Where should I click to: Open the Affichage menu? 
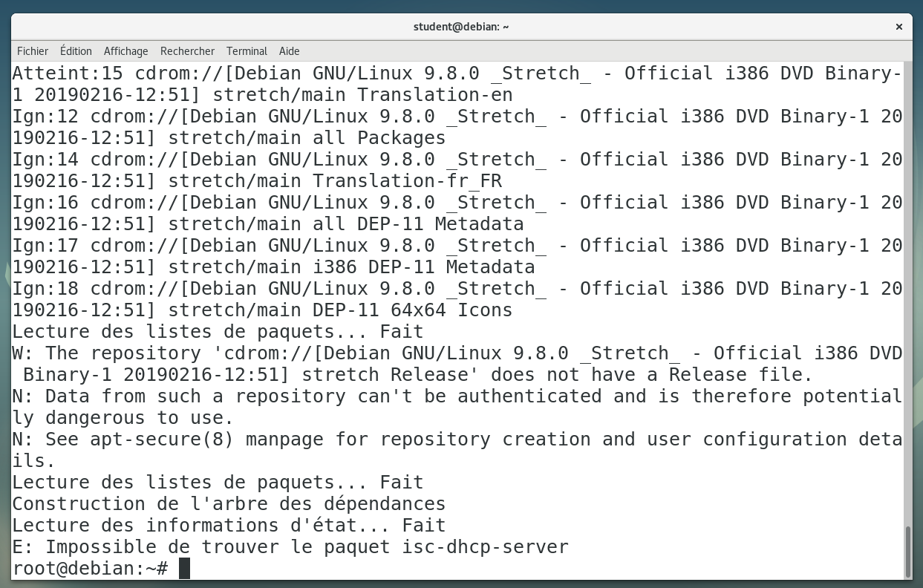tap(125, 51)
